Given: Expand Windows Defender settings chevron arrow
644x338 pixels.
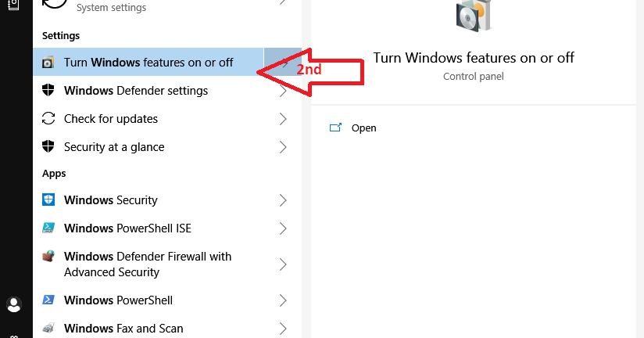Looking at the screenshot, I should pos(283,91).
